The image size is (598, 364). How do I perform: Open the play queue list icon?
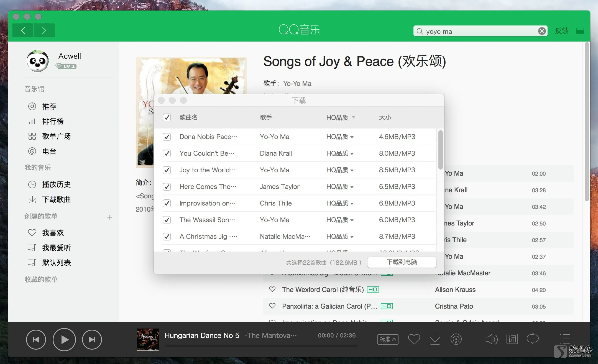click(x=564, y=339)
